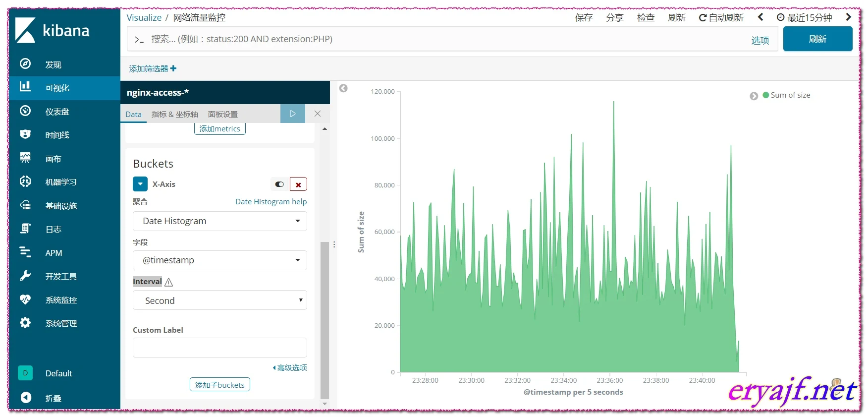Collapse the editor panel with left arrow
This screenshot has height=418, width=868.
(343, 88)
